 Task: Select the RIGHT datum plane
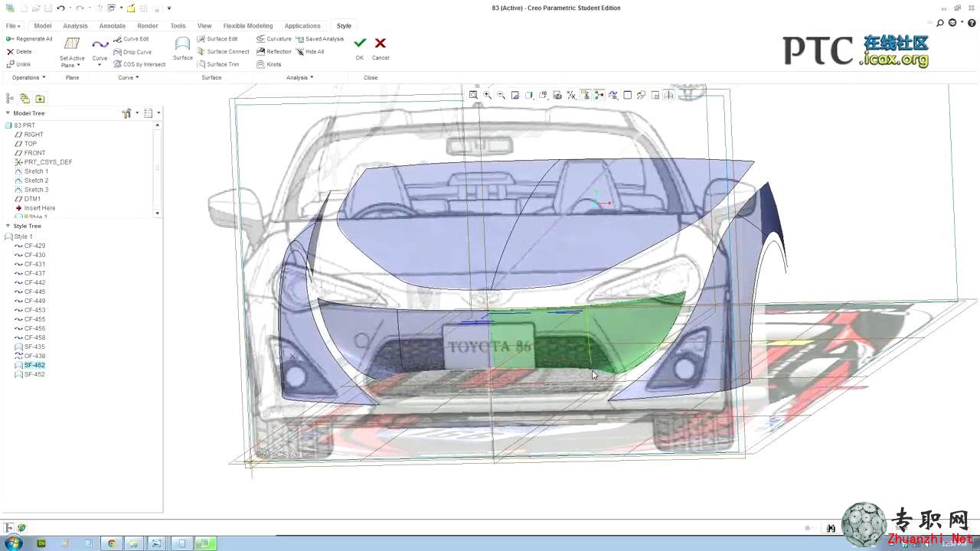[x=29, y=135]
